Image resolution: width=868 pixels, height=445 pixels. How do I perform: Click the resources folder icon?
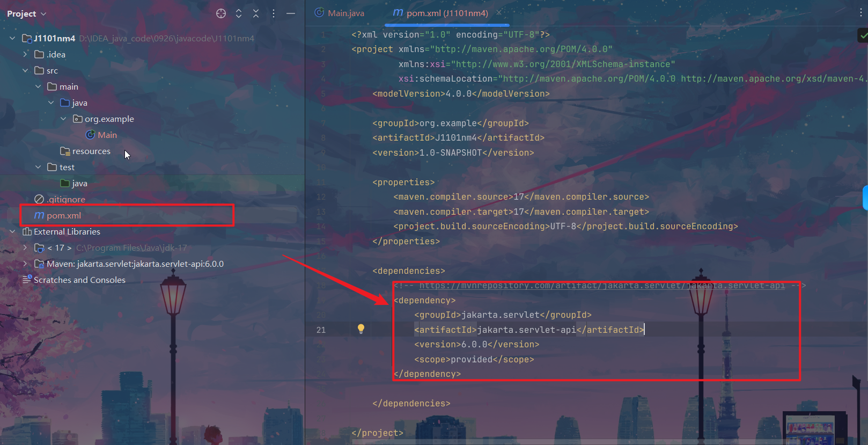click(x=65, y=151)
